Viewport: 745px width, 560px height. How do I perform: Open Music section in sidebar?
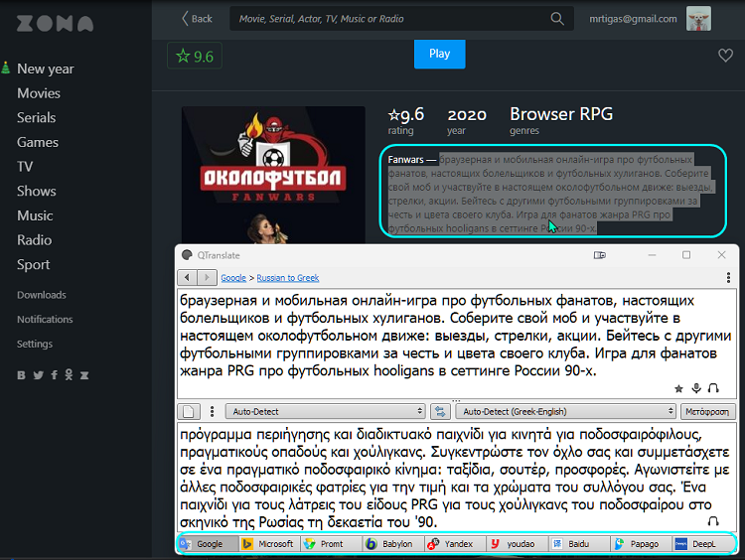(35, 215)
